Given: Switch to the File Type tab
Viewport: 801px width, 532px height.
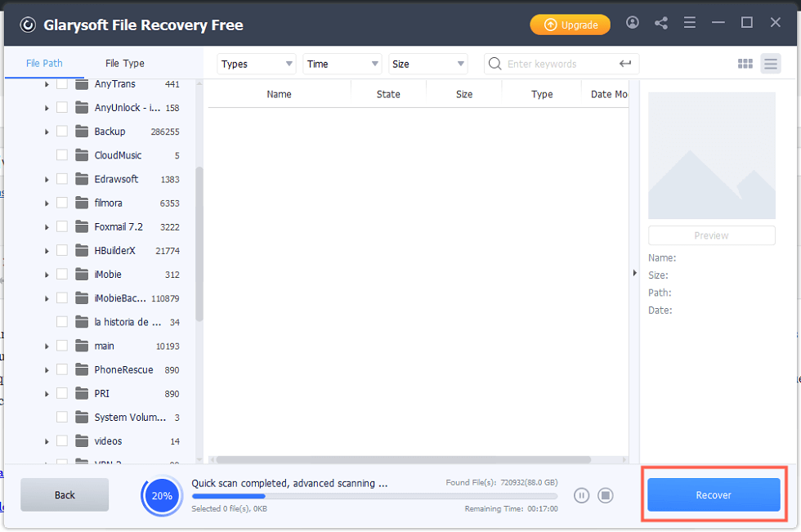Looking at the screenshot, I should pyautogui.click(x=124, y=63).
